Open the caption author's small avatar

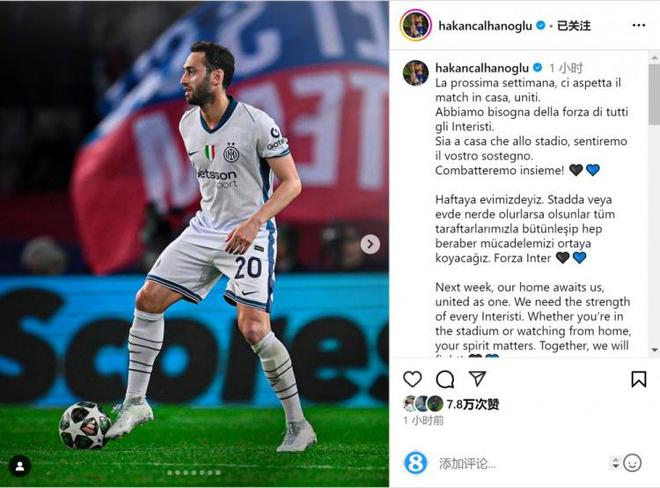pyautogui.click(x=415, y=73)
